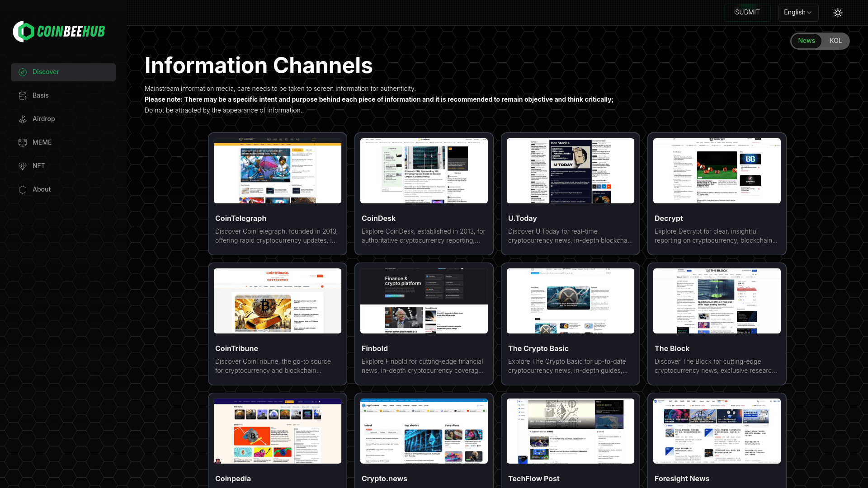
Task: Click text "Discover CoinTelegraph, founded in 2013"
Action: [276, 231]
